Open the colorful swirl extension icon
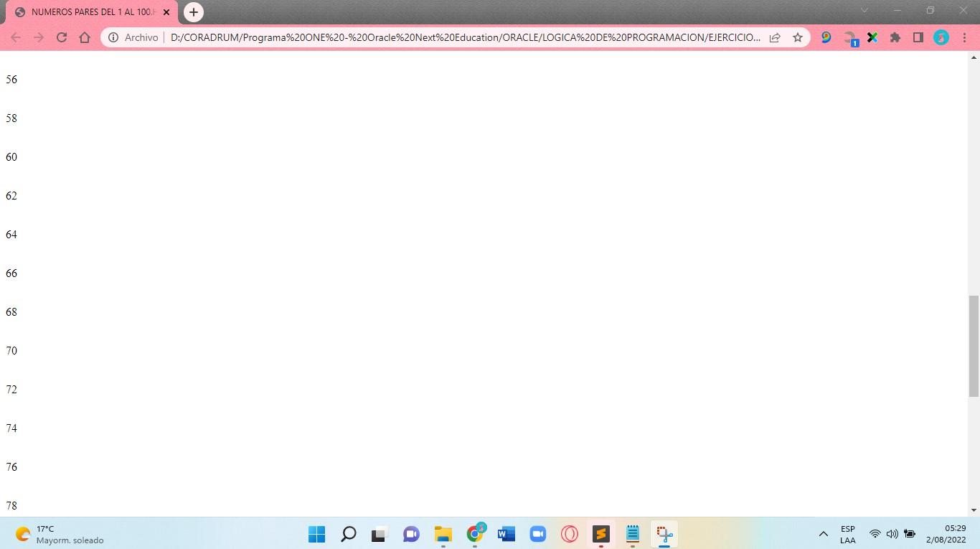Image resolution: width=980 pixels, height=549 pixels. pos(826,37)
